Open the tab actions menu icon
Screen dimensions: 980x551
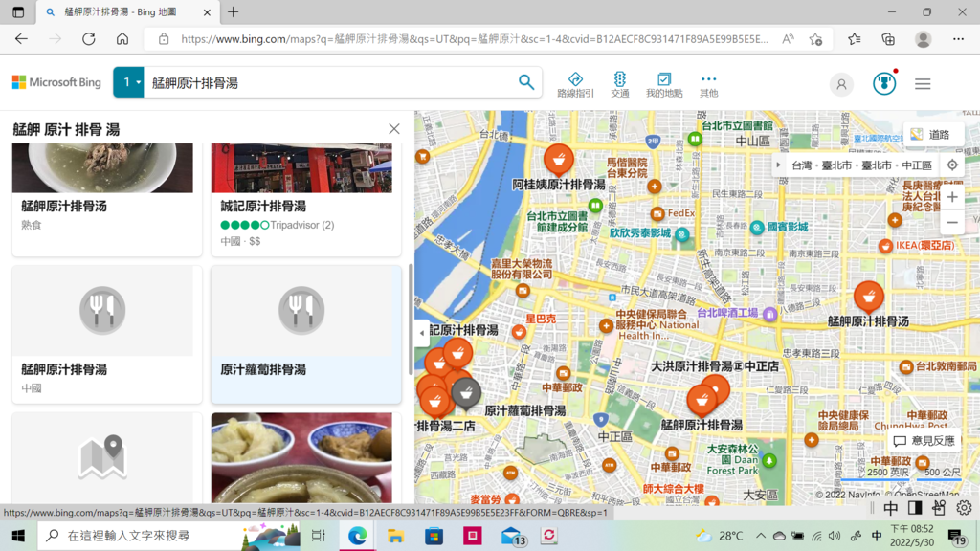point(18,11)
